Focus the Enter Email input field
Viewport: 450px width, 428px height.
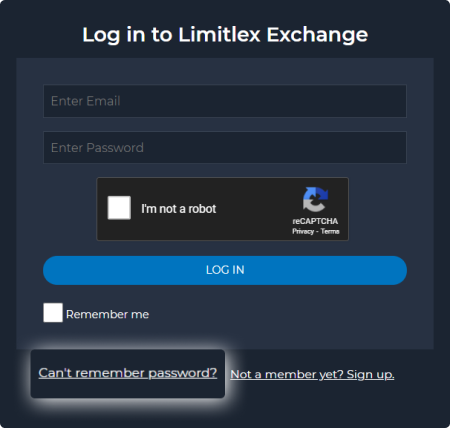click(x=225, y=101)
